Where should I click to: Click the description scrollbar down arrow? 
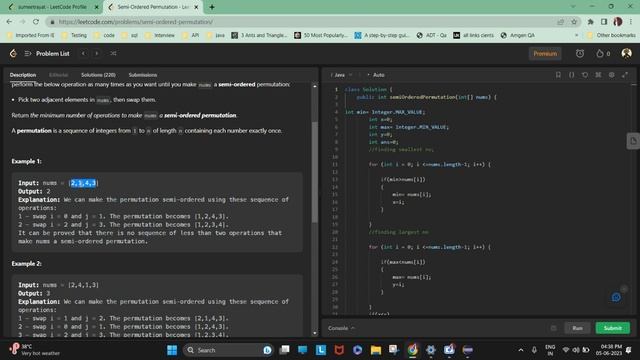pos(314,333)
